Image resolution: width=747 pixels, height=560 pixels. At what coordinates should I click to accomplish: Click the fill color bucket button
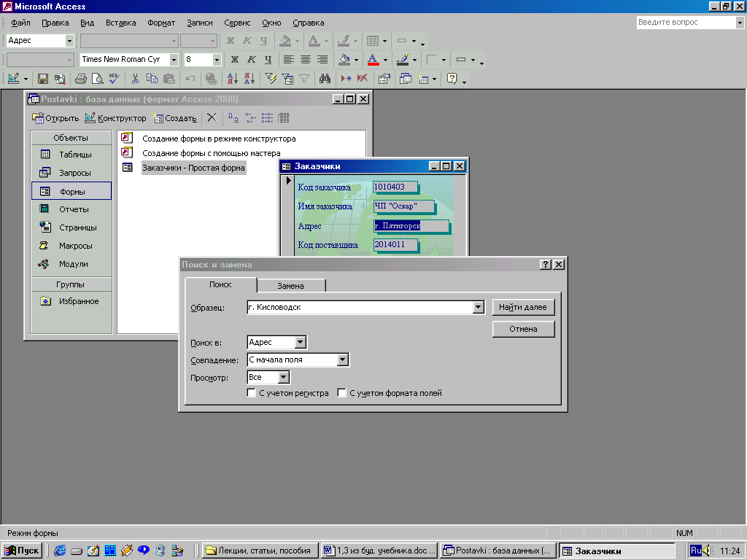pos(344,60)
